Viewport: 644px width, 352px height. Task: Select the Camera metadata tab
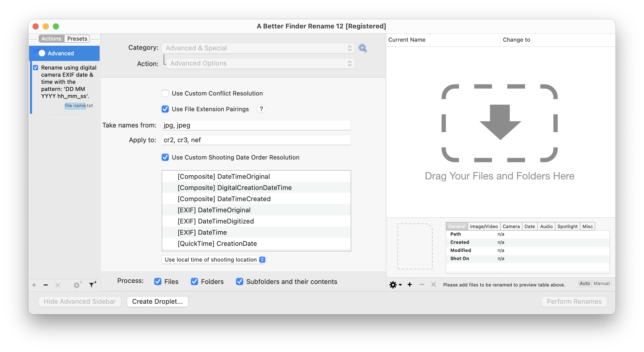(x=511, y=226)
